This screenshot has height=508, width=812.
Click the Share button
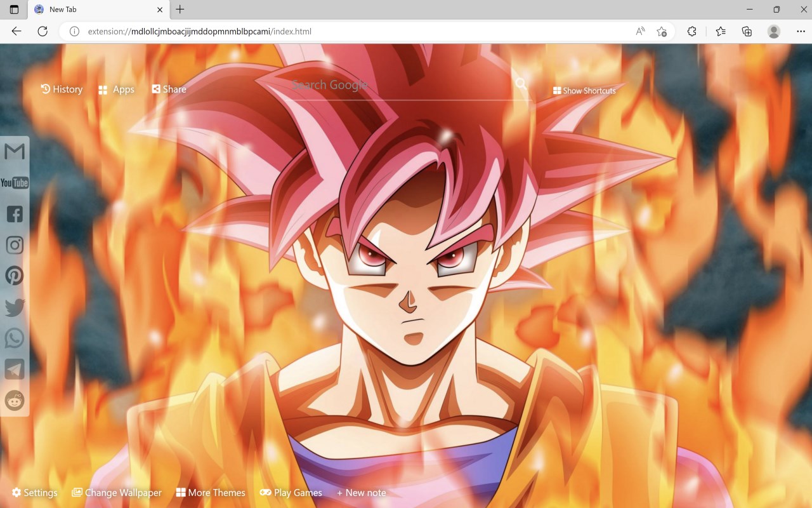(169, 90)
